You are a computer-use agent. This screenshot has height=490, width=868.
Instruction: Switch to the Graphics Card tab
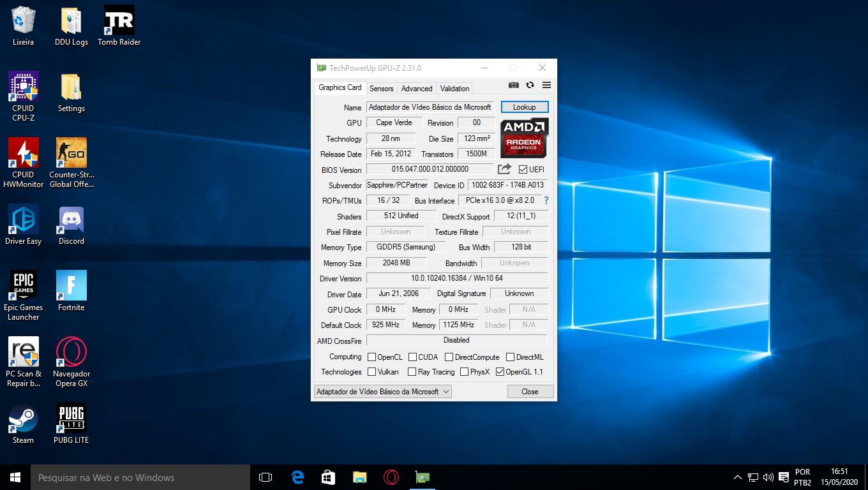pos(340,87)
